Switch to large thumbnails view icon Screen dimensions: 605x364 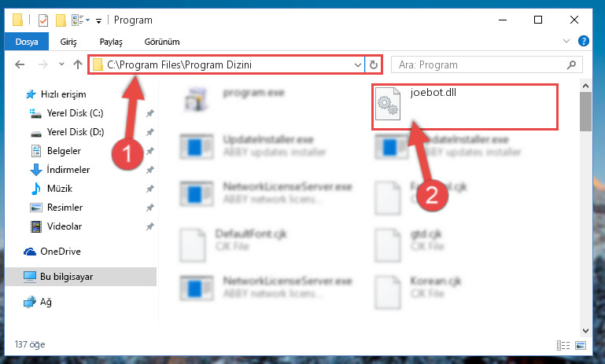tap(581, 345)
